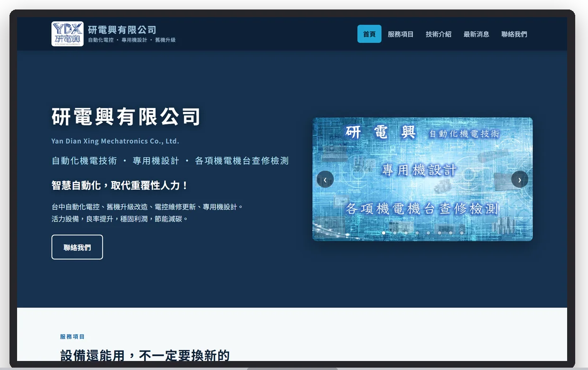Go to previous carousel slide arrow
The height and width of the screenshot is (370, 588).
325,179
